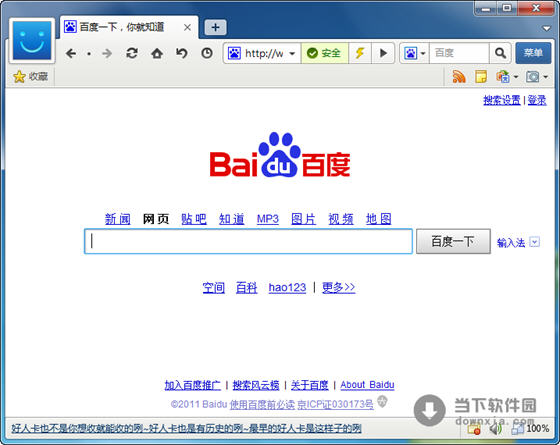Open 搜索风云榜 footer link

(256, 385)
